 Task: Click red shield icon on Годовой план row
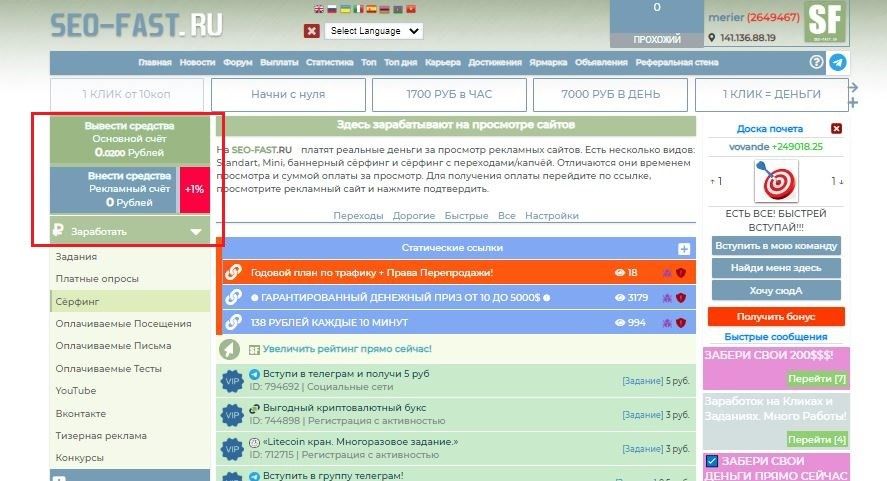tap(681, 273)
